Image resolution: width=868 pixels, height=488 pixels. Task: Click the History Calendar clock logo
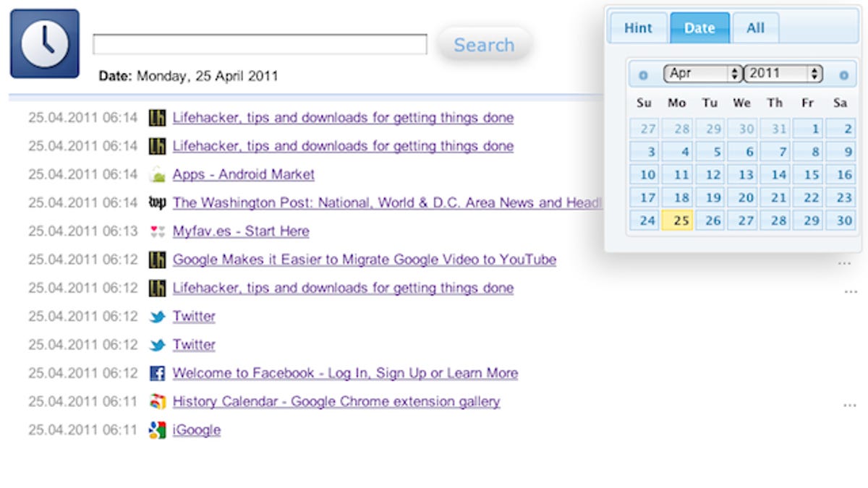(45, 43)
